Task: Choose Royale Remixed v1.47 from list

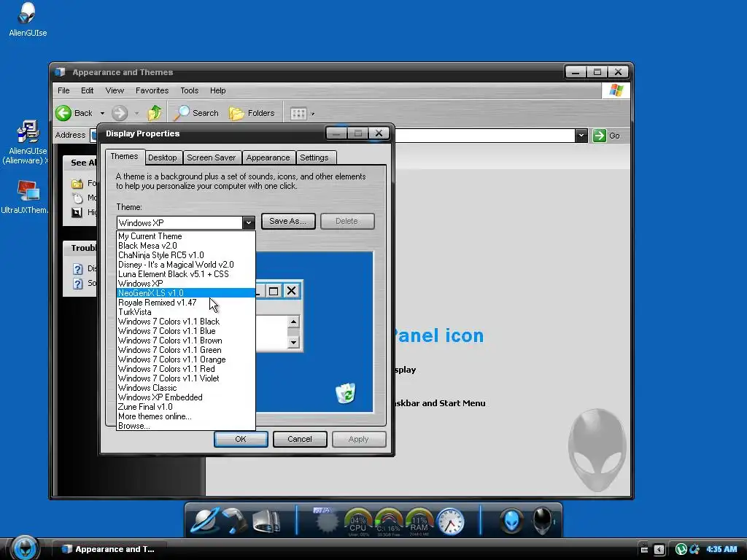Action: click(186, 303)
